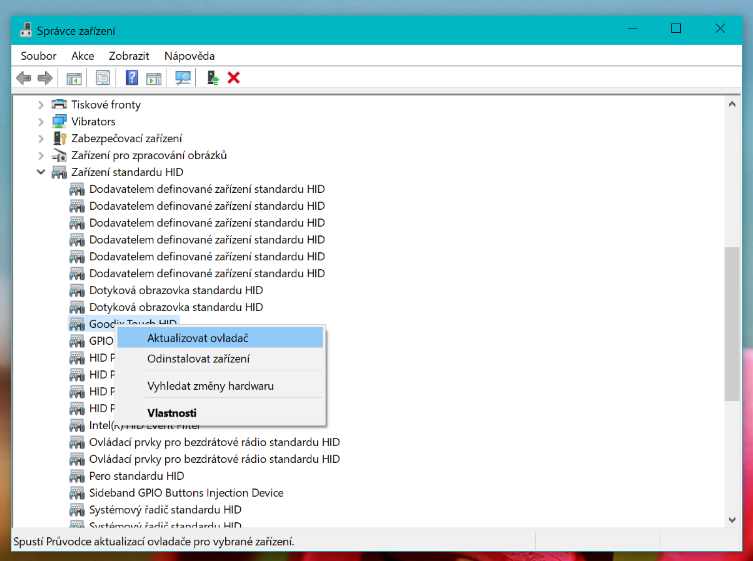Click the vertical scrollbar down arrow
Screen dimensions: 753x561
(732, 519)
